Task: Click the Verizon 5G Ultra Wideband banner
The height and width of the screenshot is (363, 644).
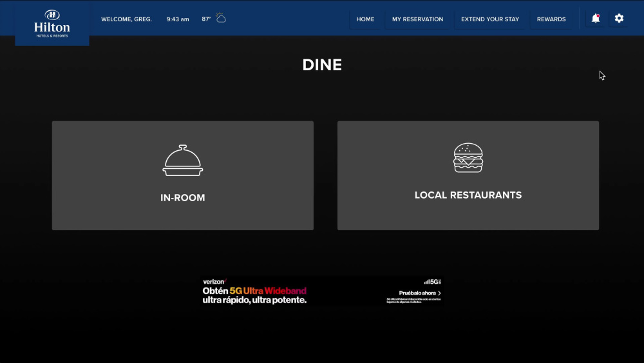Action: tap(322, 291)
